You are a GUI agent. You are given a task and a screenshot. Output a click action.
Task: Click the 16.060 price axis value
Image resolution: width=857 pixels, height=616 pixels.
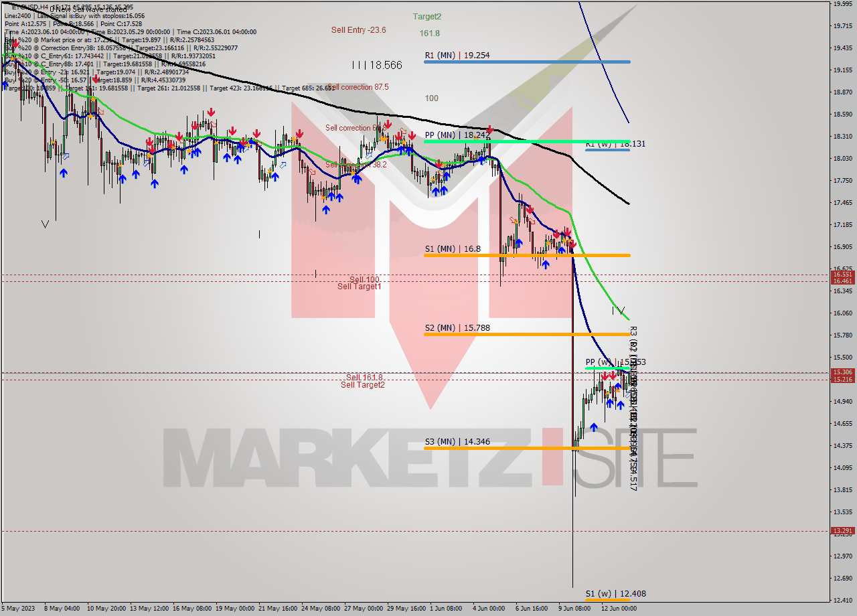[x=842, y=313]
